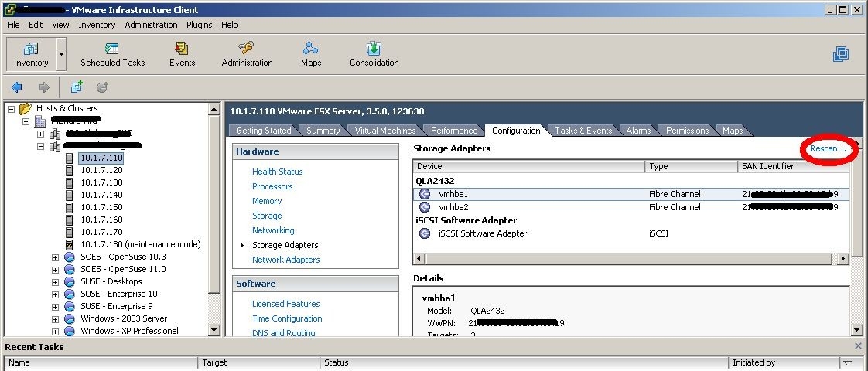Collapse the Hosts & Clusters tree node
The width and height of the screenshot is (868, 371).
[x=11, y=109]
